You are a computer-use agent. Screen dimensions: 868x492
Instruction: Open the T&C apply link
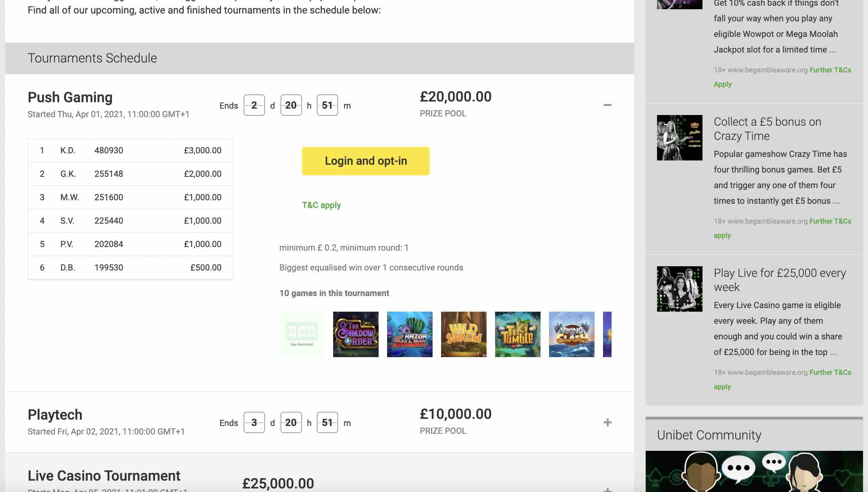(x=321, y=205)
